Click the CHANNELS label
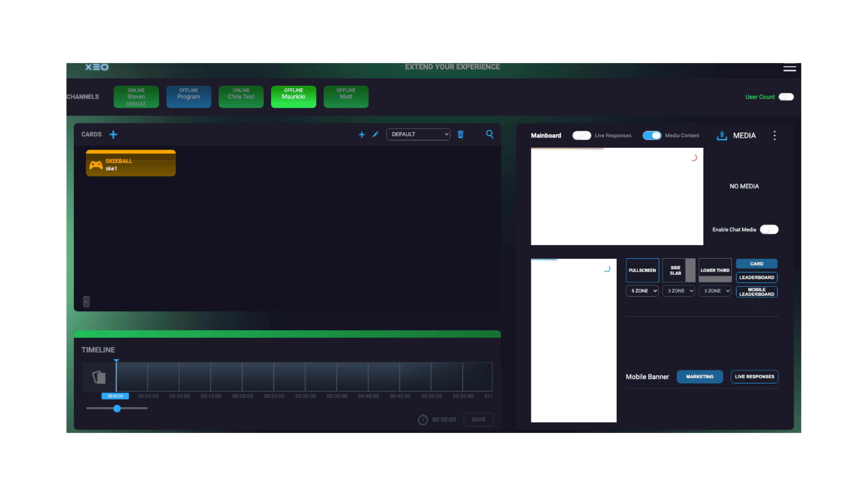 coord(83,97)
